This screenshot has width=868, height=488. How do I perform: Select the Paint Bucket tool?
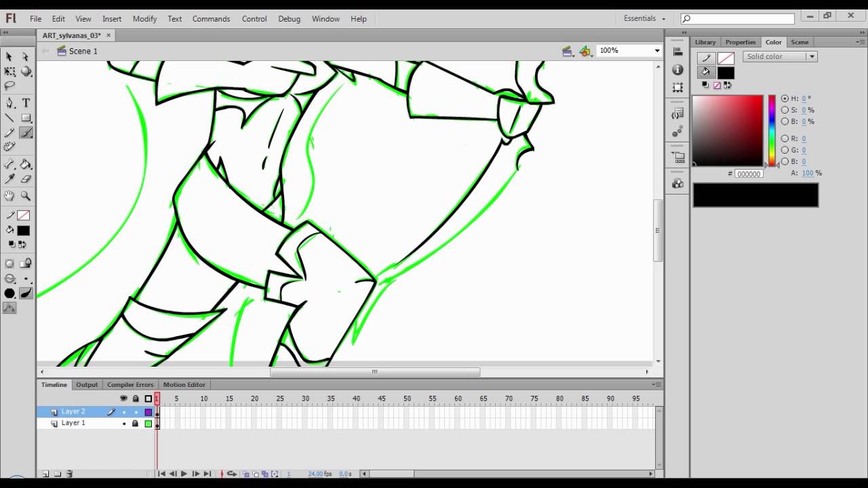click(26, 164)
